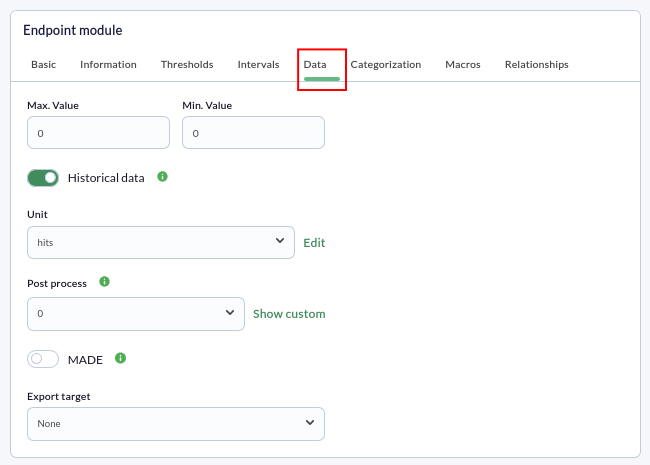Expand the Post process dropdown
Image resolution: width=650 pixels, height=465 pixels.
tap(136, 314)
